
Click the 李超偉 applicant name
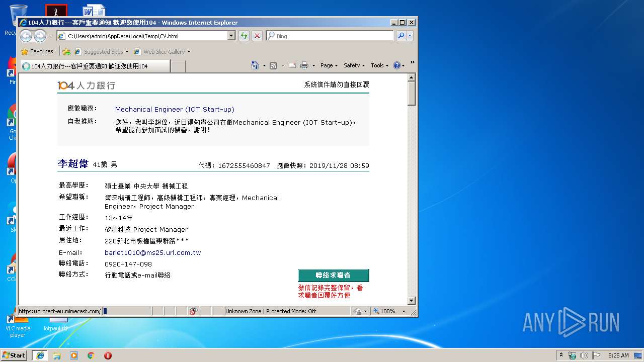(73, 164)
